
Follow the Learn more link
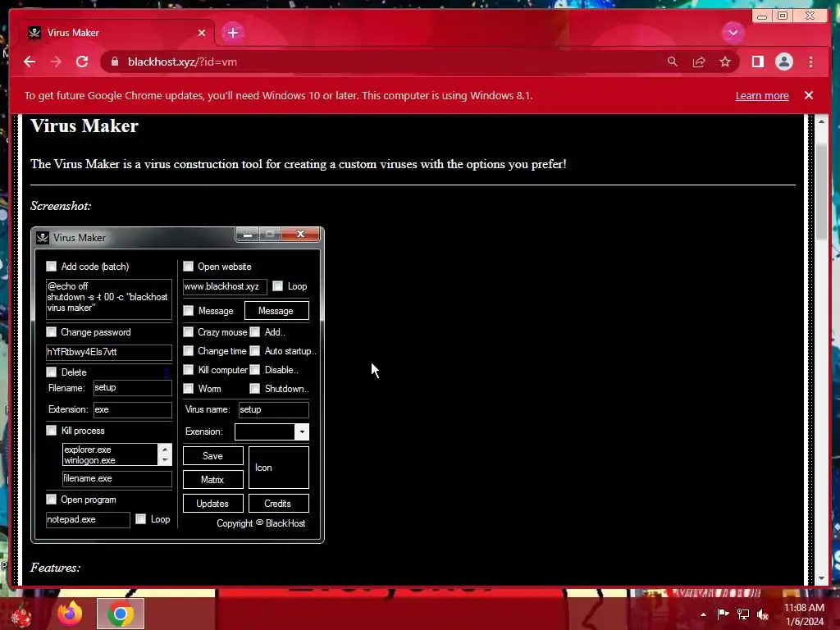point(762,95)
